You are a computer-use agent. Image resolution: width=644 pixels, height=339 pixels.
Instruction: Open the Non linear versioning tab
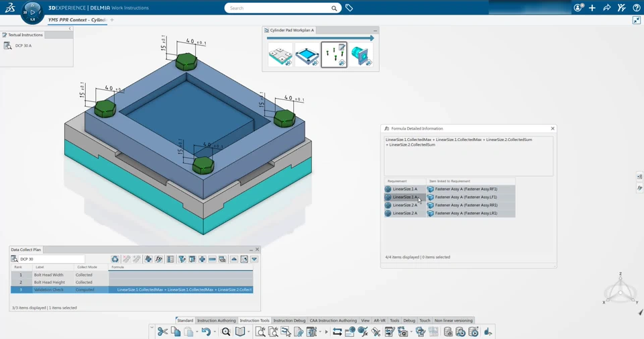[x=453, y=320]
